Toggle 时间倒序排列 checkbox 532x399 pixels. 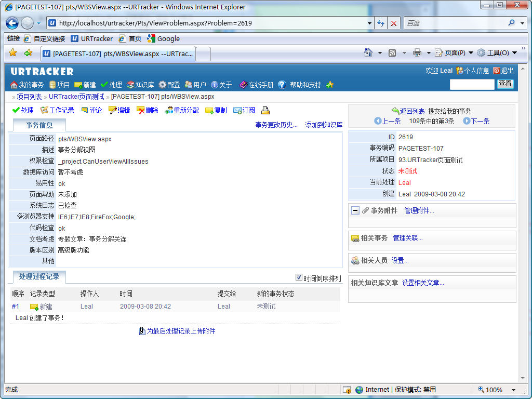click(x=299, y=277)
